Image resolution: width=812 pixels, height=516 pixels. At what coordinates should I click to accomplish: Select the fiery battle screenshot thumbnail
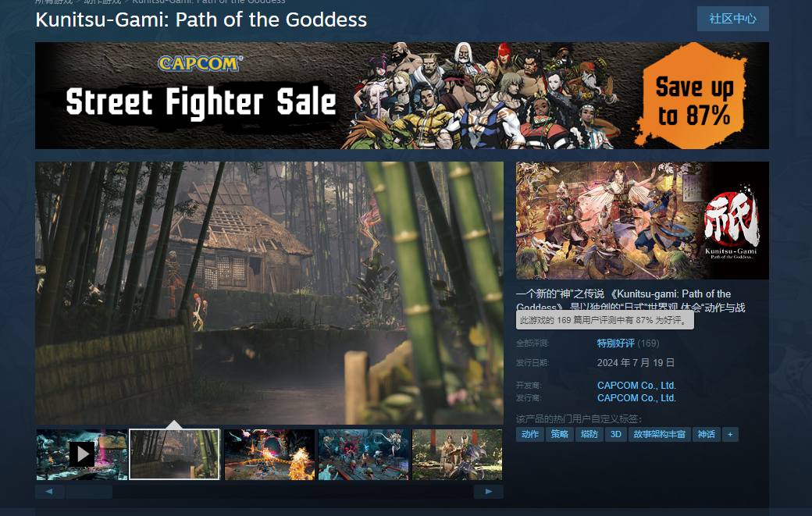coord(269,454)
